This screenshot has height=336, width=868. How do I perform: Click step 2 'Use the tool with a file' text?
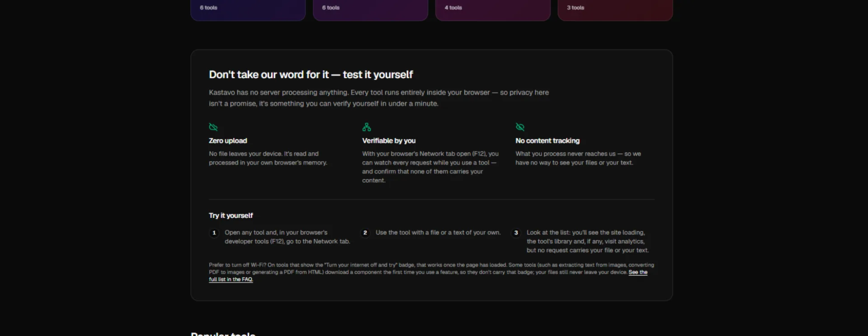point(438,232)
